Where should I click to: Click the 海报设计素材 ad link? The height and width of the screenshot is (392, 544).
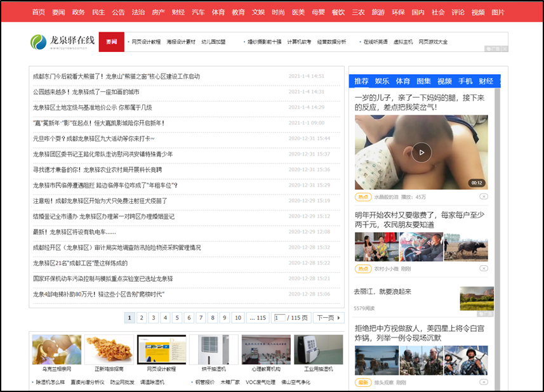pyautogui.click(x=181, y=42)
